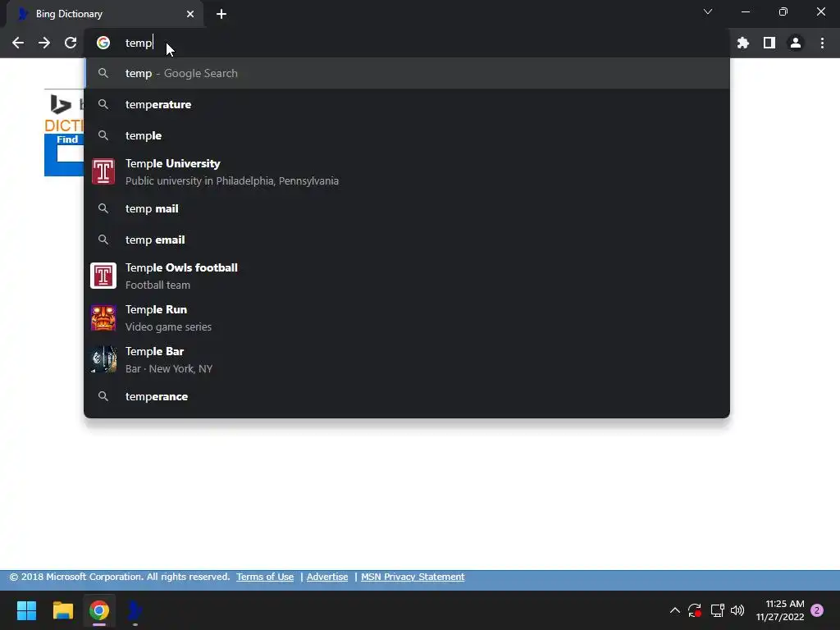Click the Temple Bar photo thumbnail

coord(103,359)
